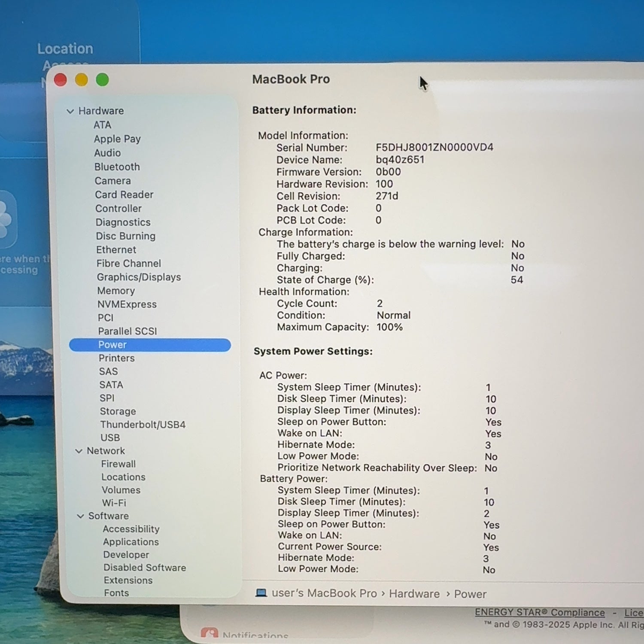The image size is (644, 644).
Task: Select the highlighted Power entry
Action: [150, 345]
